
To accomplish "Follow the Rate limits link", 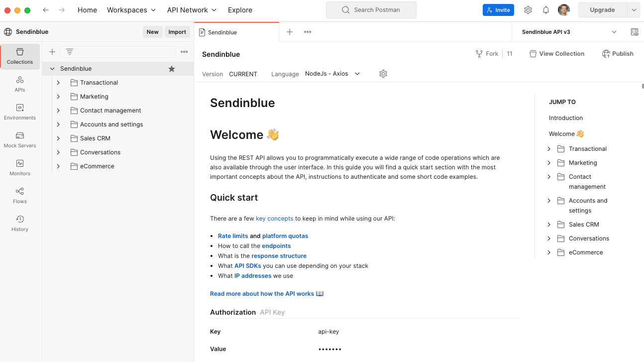I will pyautogui.click(x=233, y=236).
